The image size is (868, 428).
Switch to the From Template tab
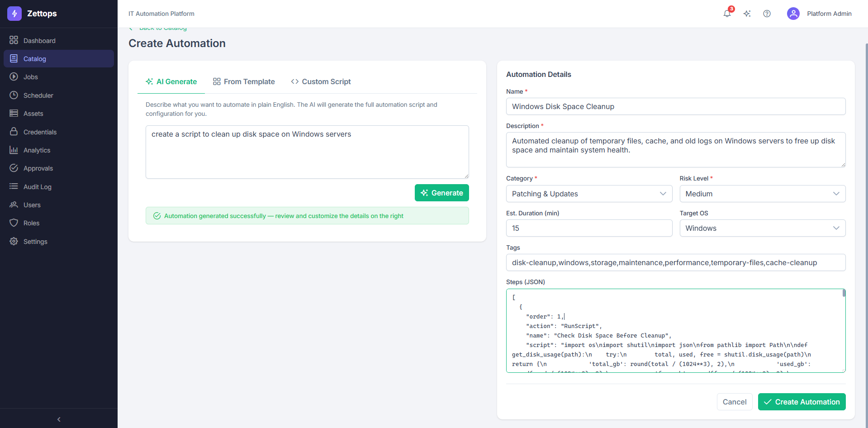tap(244, 81)
